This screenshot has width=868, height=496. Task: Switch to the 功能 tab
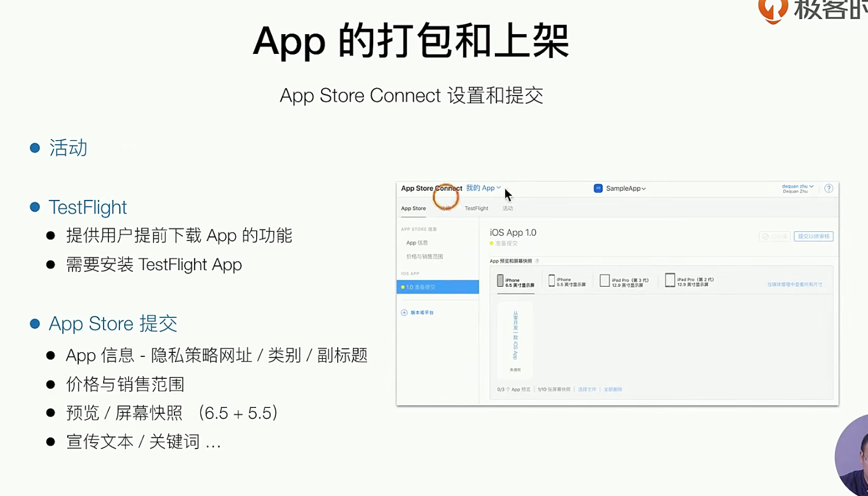click(x=445, y=209)
